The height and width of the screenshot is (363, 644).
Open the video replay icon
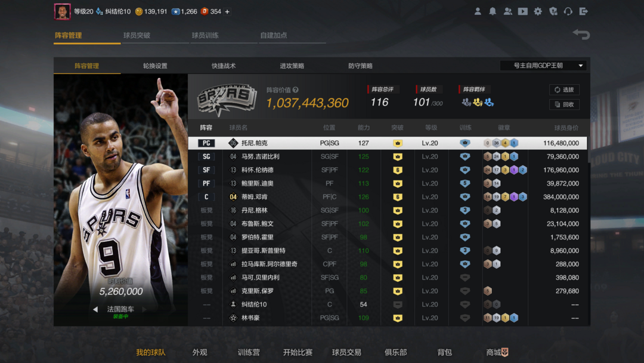(x=522, y=11)
